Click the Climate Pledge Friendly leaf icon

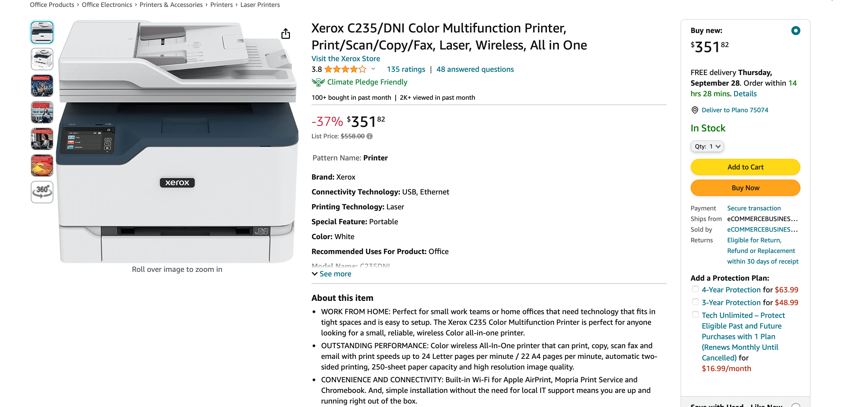318,82
